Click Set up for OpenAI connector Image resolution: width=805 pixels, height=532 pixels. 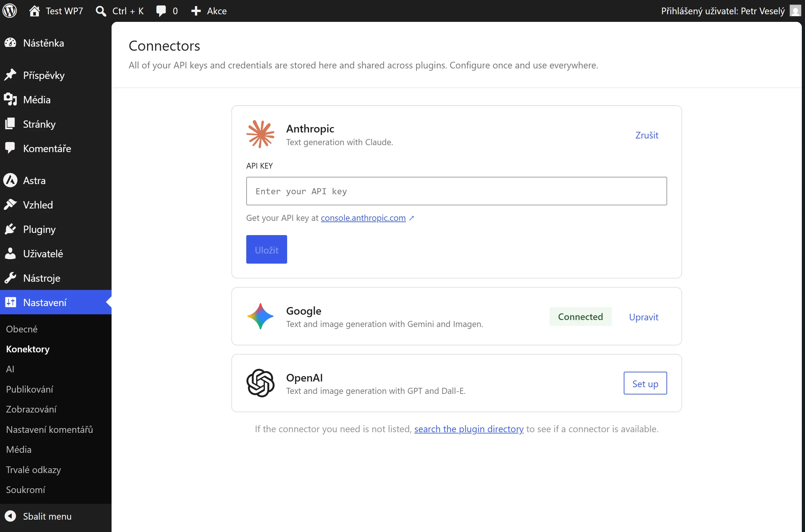coord(645,383)
